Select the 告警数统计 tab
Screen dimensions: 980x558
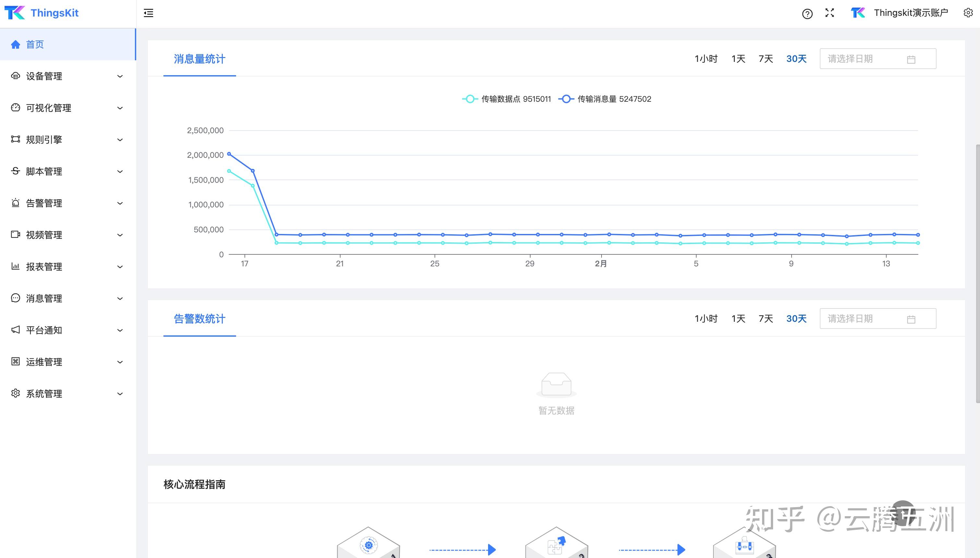[x=199, y=319]
